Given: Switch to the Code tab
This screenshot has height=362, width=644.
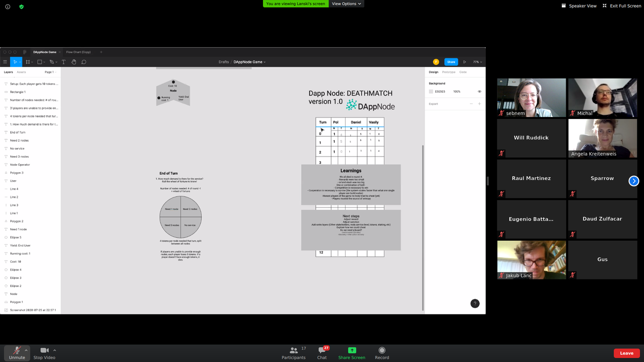Looking at the screenshot, I should pyautogui.click(x=463, y=72).
